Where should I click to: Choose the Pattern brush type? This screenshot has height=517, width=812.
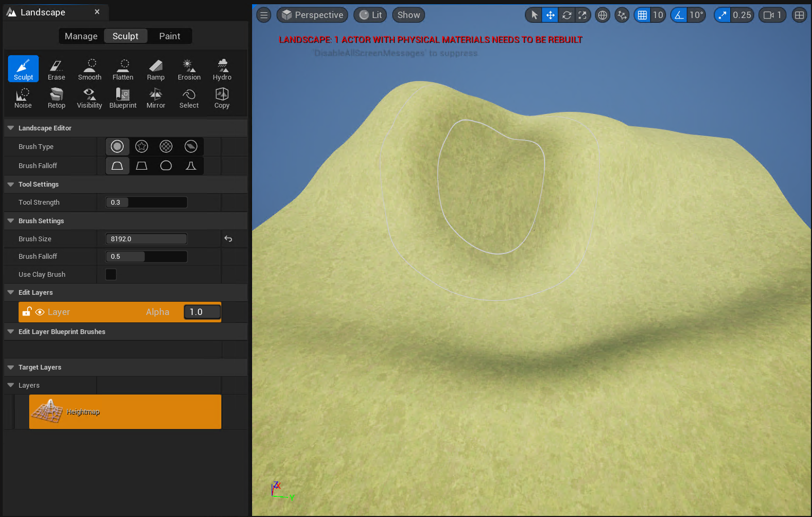[166, 146]
